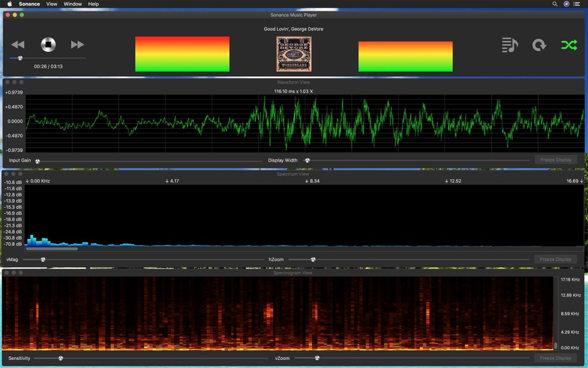Click the elapsed time 00:26 / 03:13
The width and height of the screenshot is (588, 368).
pos(48,66)
